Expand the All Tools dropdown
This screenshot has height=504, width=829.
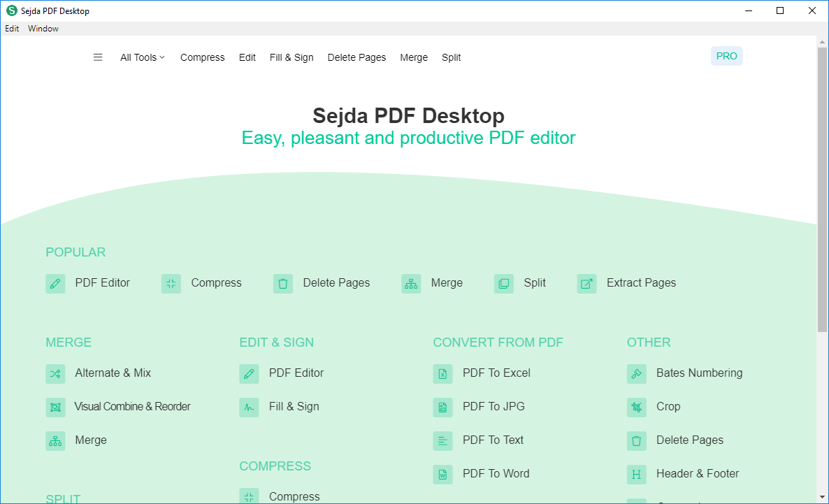pyautogui.click(x=142, y=57)
